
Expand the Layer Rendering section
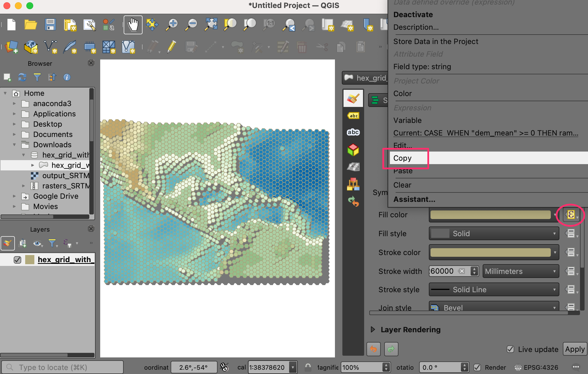coord(373,330)
